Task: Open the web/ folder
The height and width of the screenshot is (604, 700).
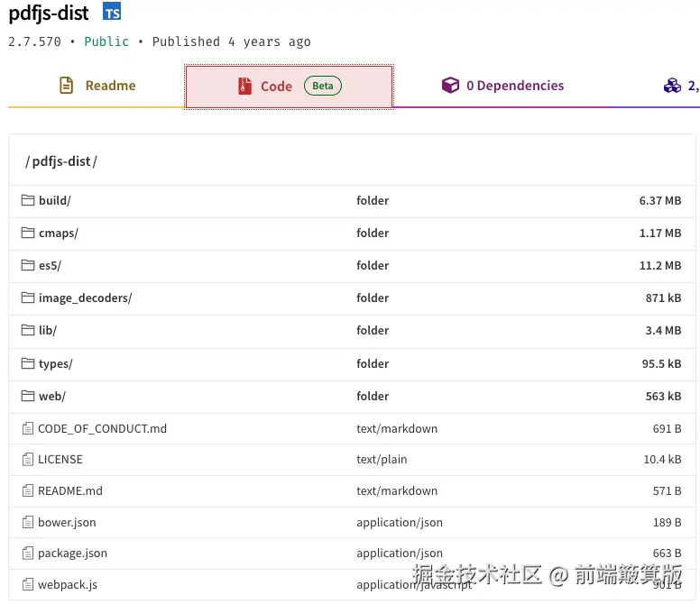Action: (x=52, y=396)
